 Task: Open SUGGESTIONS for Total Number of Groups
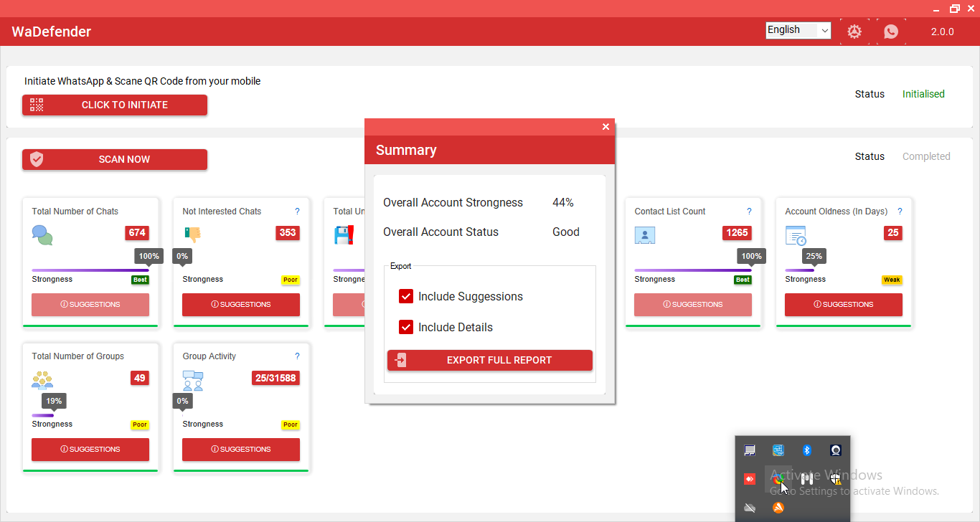click(90, 450)
